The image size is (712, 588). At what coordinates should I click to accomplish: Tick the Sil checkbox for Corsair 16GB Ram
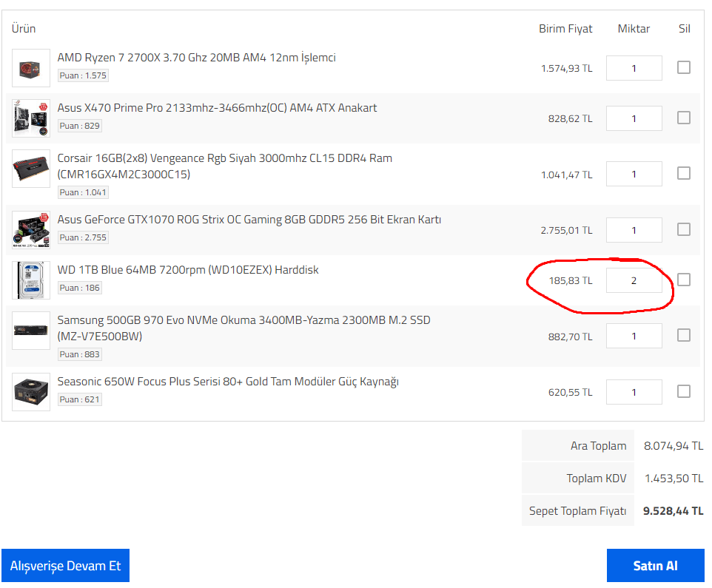click(x=684, y=173)
